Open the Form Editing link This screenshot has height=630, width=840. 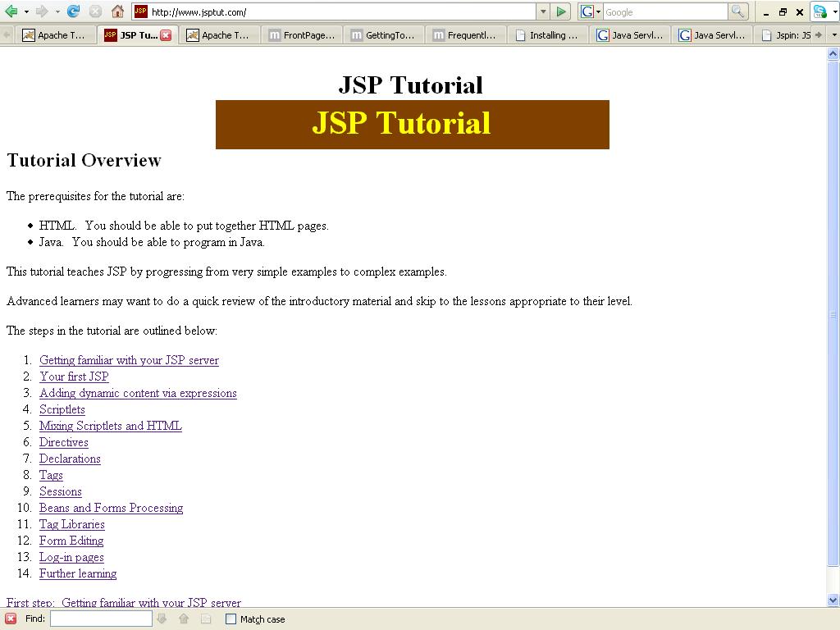pyautogui.click(x=71, y=541)
